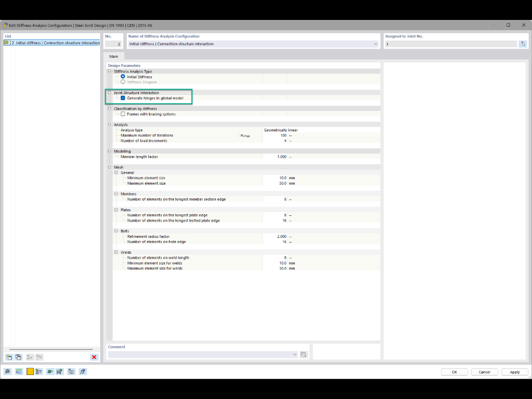This screenshot has width=532, height=399.
Task: Collapse the Stiffness Analysis Type section
Action: [x=109, y=71]
